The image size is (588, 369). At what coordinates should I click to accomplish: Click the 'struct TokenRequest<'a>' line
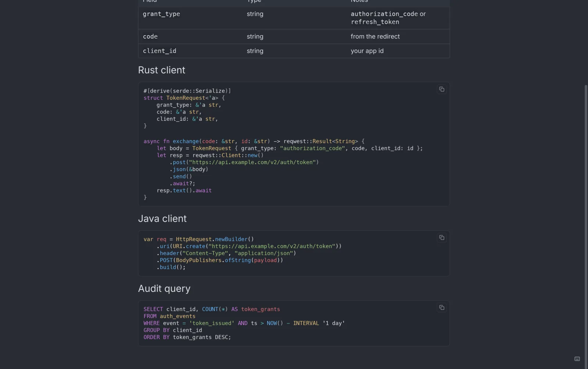point(184,98)
